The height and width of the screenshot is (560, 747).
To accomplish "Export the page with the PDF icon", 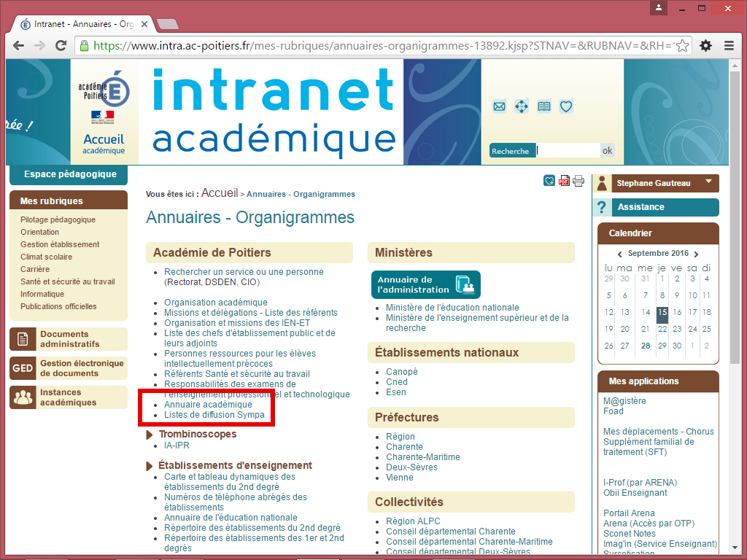I will 564,181.
